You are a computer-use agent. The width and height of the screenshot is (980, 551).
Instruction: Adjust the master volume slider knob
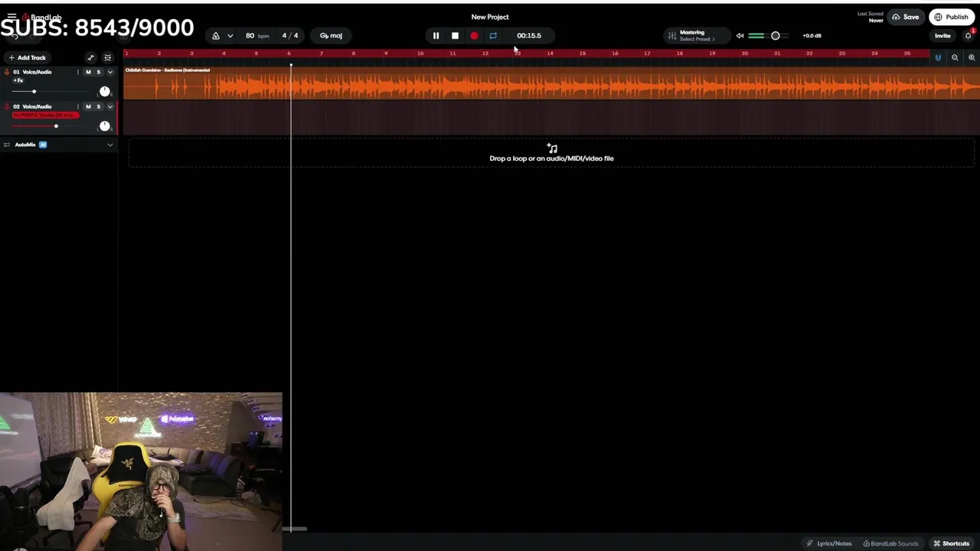click(x=775, y=36)
